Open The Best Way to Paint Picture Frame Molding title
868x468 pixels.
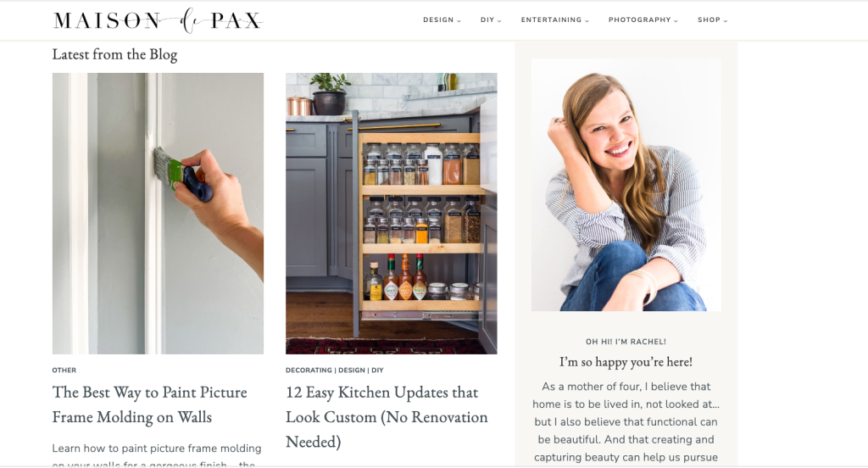(x=149, y=404)
